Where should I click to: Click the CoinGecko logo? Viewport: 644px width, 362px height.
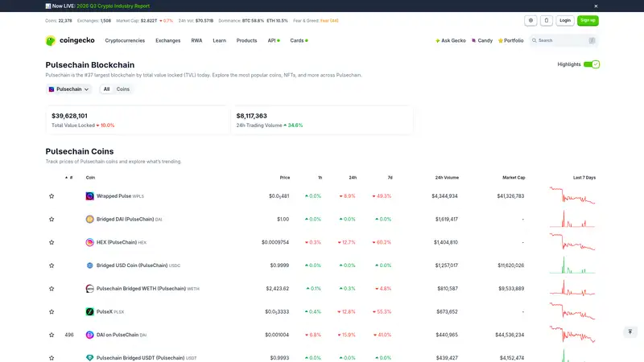[70, 40]
